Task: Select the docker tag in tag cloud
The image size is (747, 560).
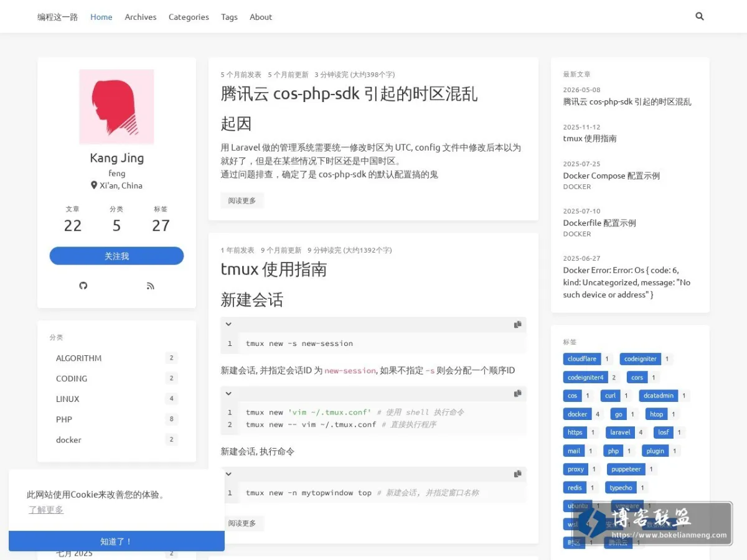Action: point(577,414)
